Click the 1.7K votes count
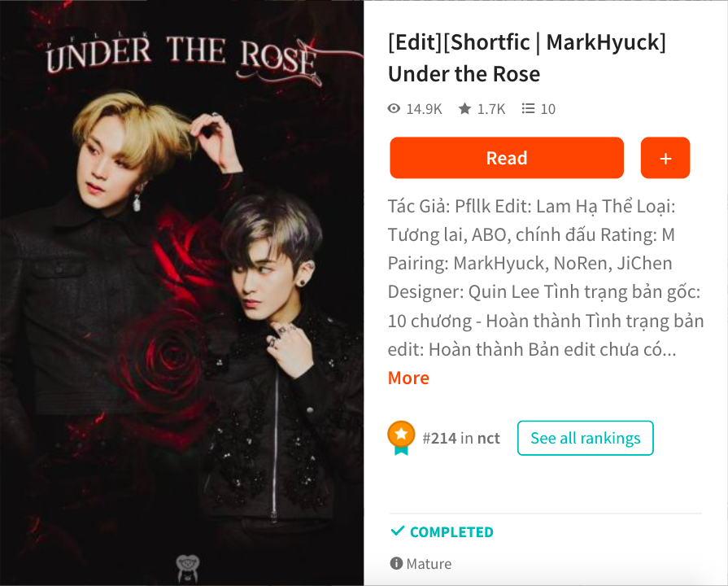This screenshot has width=728, height=586. tap(490, 109)
